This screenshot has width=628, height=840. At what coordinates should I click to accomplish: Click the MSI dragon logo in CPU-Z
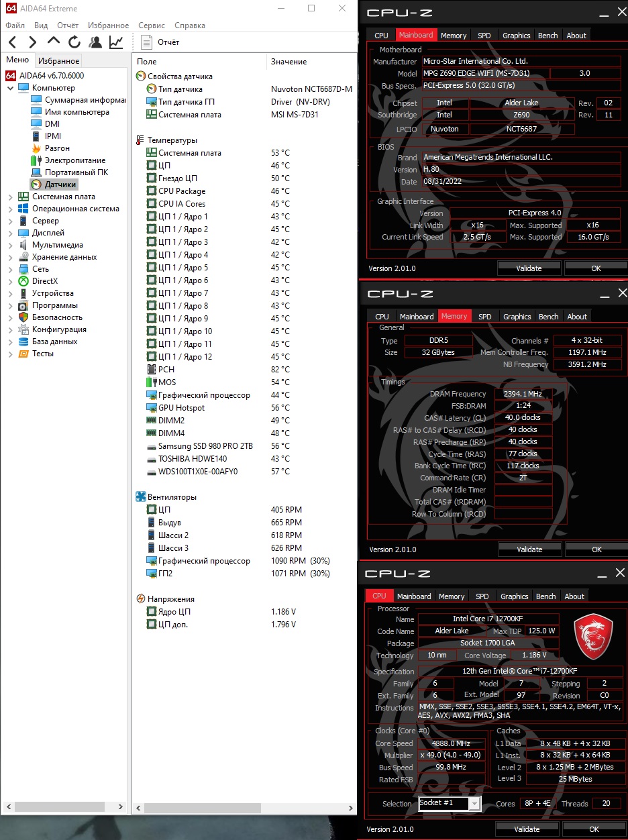594,637
